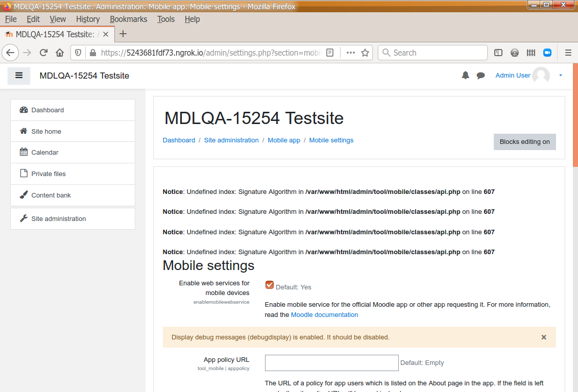This screenshot has height=392, width=578.
Task: Show sidebars toolbar icon
Action: [498, 53]
